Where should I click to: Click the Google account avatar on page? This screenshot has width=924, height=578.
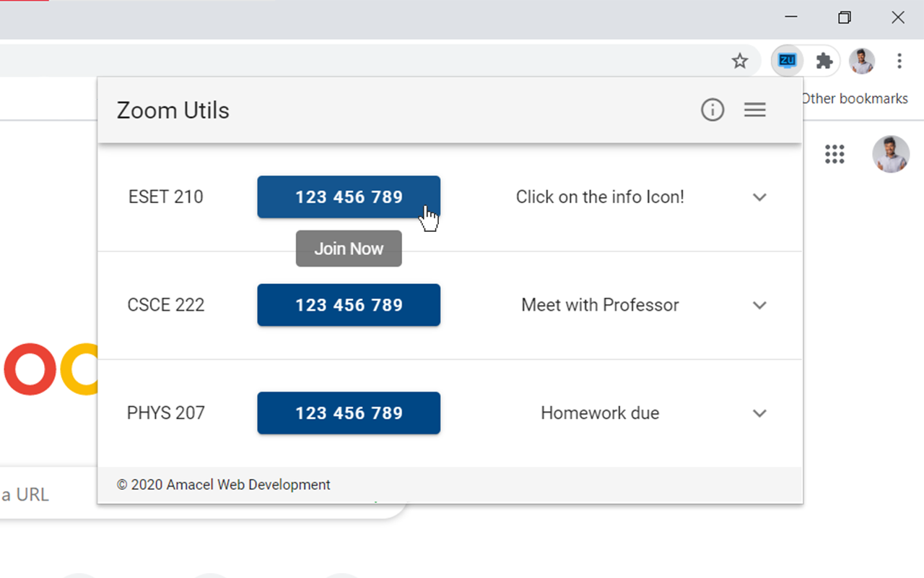891,154
